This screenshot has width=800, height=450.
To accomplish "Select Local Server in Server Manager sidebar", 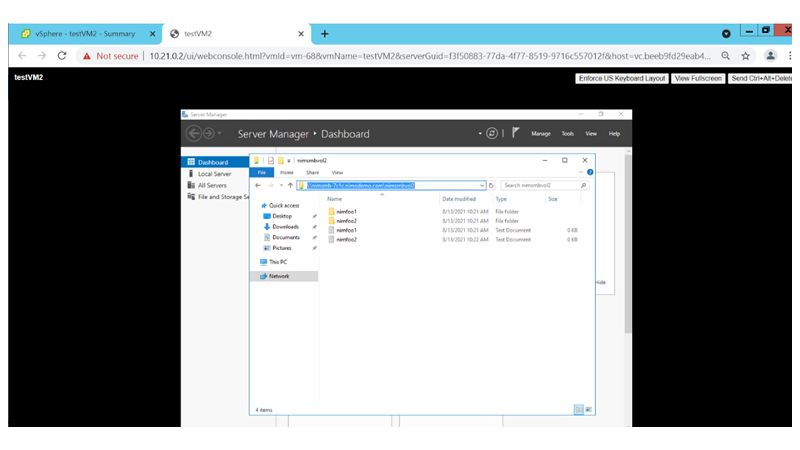I will (215, 174).
